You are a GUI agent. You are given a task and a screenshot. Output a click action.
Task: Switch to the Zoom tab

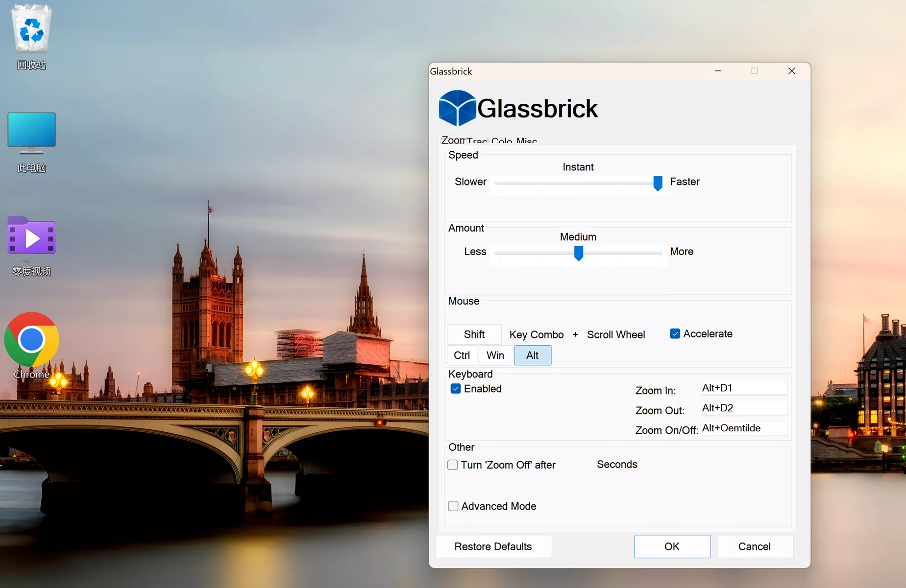(453, 141)
